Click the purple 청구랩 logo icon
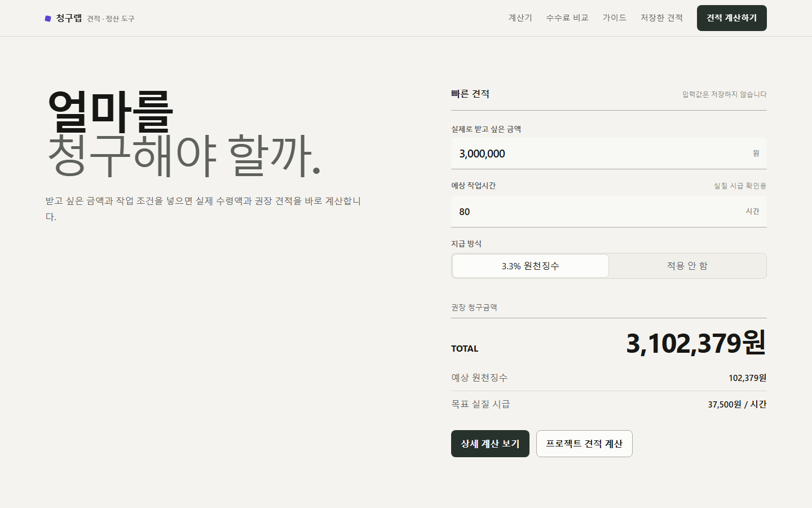This screenshot has height=508, width=812. pyautogui.click(x=48, y=19)
